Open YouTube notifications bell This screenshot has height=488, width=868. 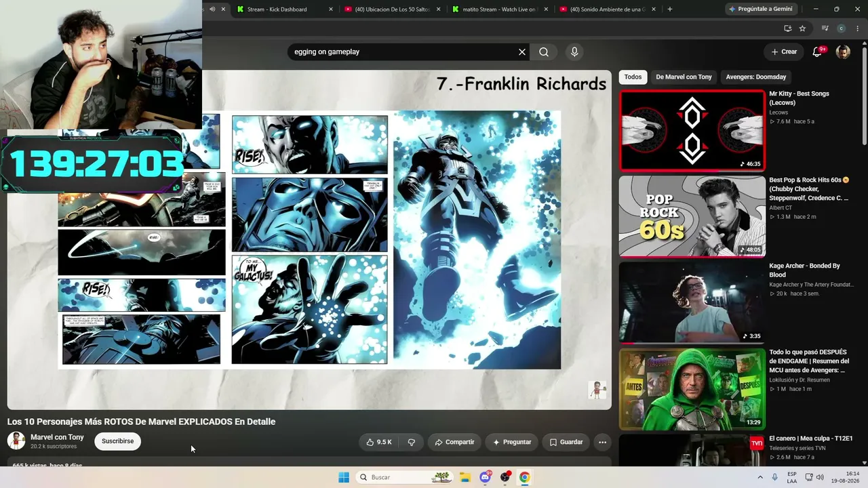click(817, 52)
